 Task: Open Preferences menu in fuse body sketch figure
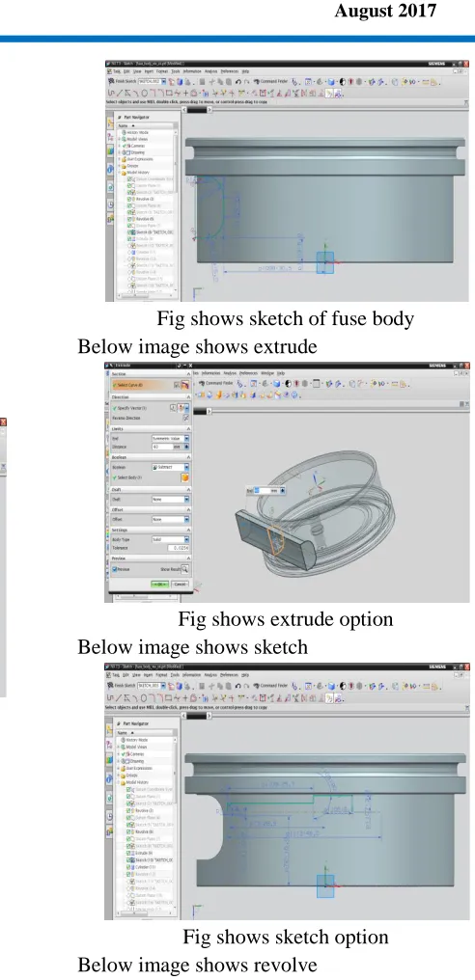click(230, 72)
